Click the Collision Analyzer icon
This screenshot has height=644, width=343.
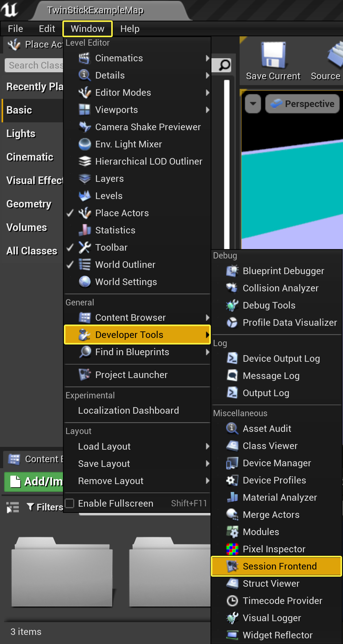point(232,288)
